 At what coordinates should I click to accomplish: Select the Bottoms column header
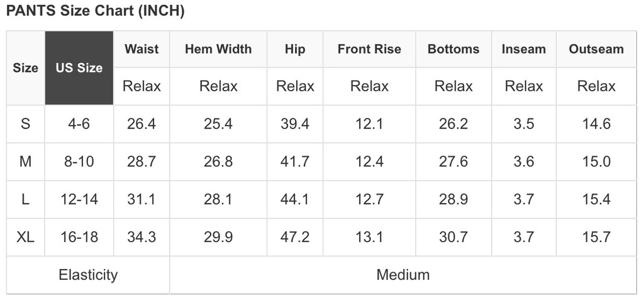tap(453, 49)
